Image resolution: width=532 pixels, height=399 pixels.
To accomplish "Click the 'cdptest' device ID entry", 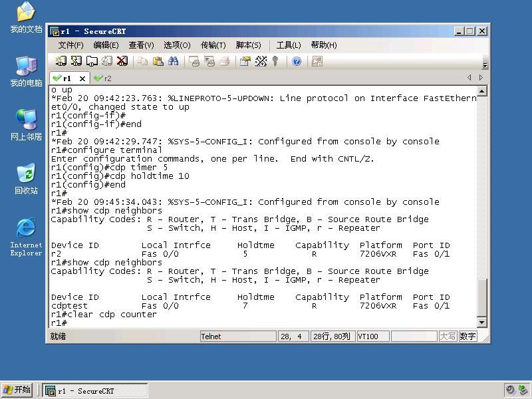I will pos(69,306).
